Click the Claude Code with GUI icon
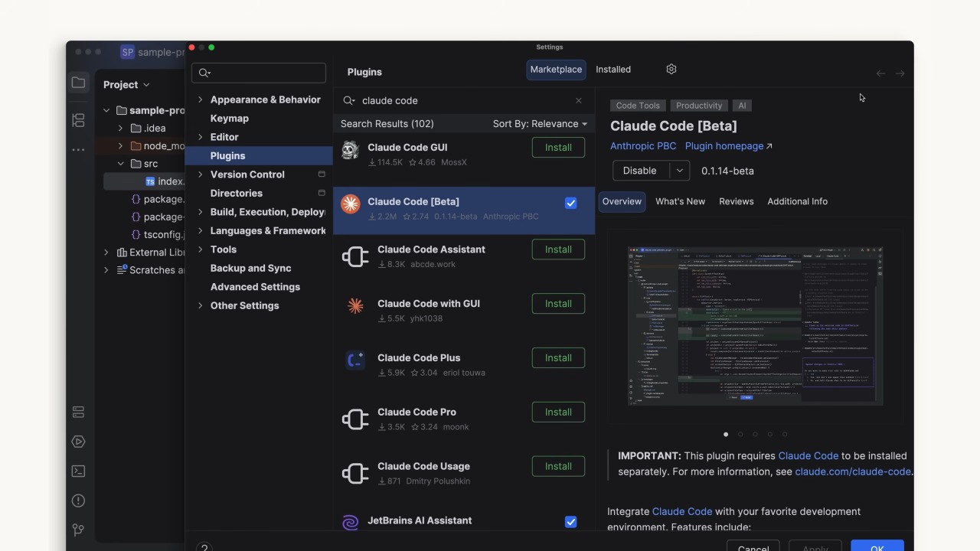 click(x=355, y=306)
